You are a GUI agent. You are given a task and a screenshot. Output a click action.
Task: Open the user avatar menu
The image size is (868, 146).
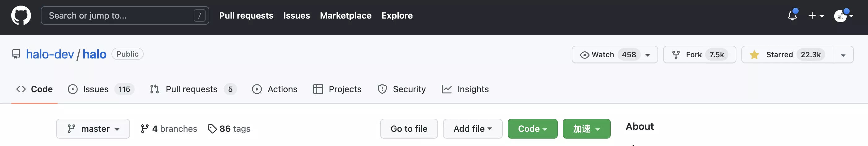[843, 15]
